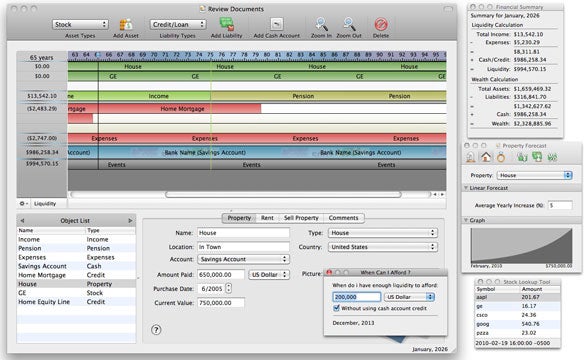Switch to the Comments tab
The image size is (586, 360).
click(343, 218)
